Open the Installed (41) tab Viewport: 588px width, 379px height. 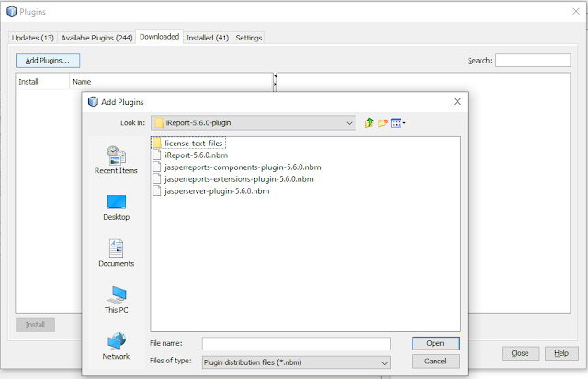click(208, 38)
